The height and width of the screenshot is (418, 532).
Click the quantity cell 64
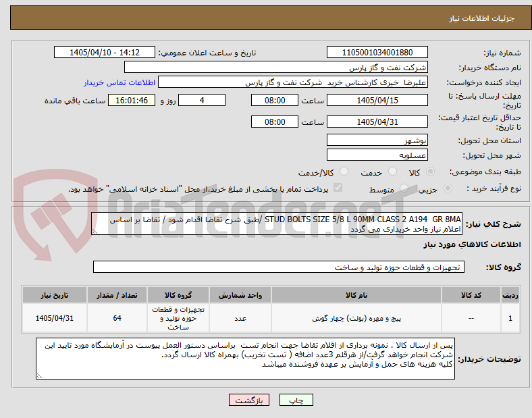pos(117,318)
